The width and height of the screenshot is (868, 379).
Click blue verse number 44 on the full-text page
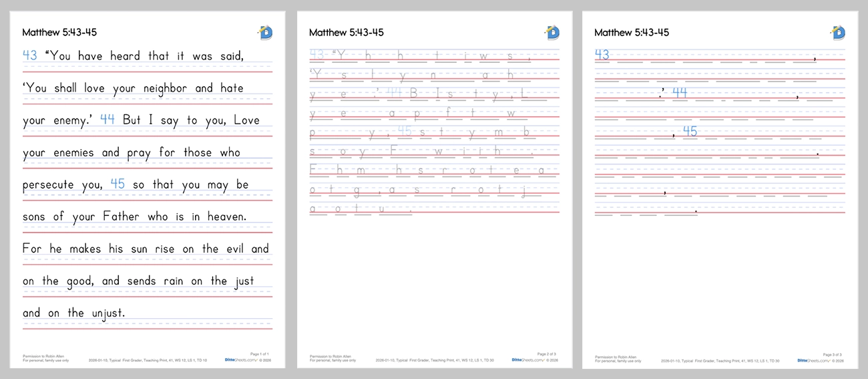pos(108,120)
